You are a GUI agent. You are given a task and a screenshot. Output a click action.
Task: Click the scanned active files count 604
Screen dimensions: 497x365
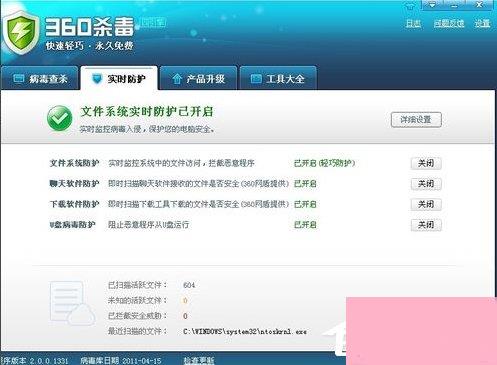coord(189,285)
